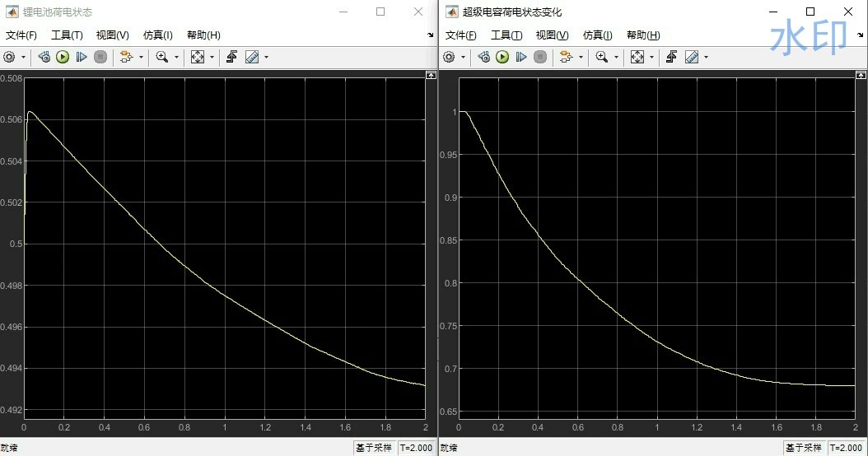Run simulation from left scope toolbar

pyautogui.click(x=63, y=57)
